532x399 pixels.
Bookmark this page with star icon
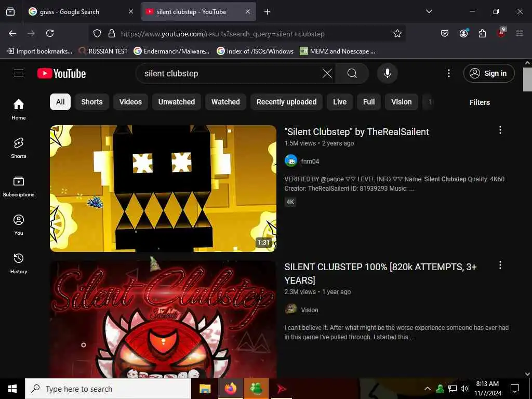tap(397, 33)
